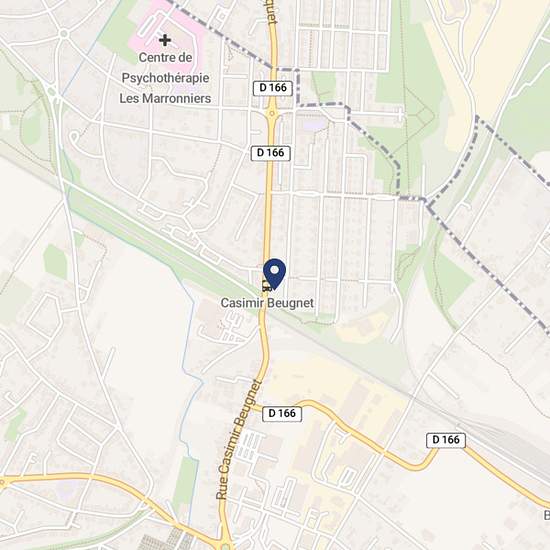
Task: Click the roundabout on the D 166 road
Action: click(272, 113)
